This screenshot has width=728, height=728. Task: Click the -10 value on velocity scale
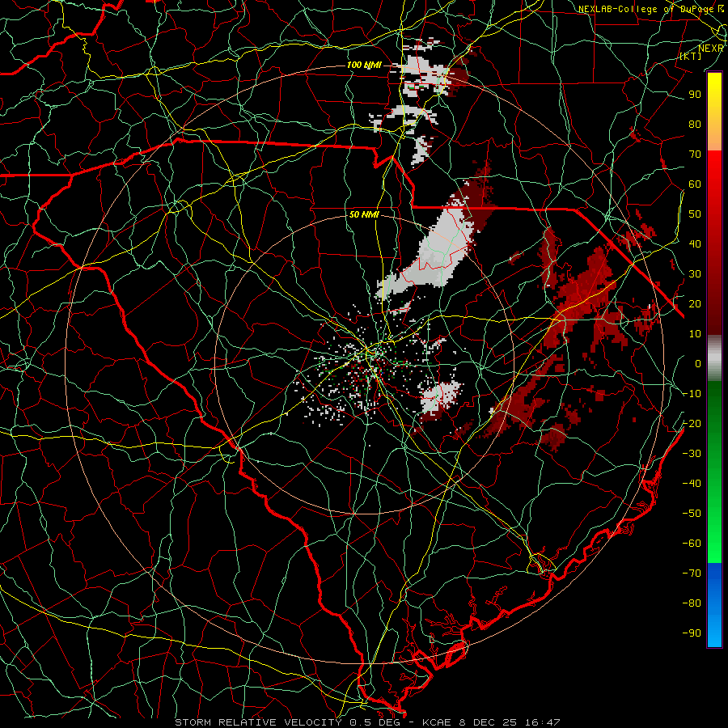[692, 394]
